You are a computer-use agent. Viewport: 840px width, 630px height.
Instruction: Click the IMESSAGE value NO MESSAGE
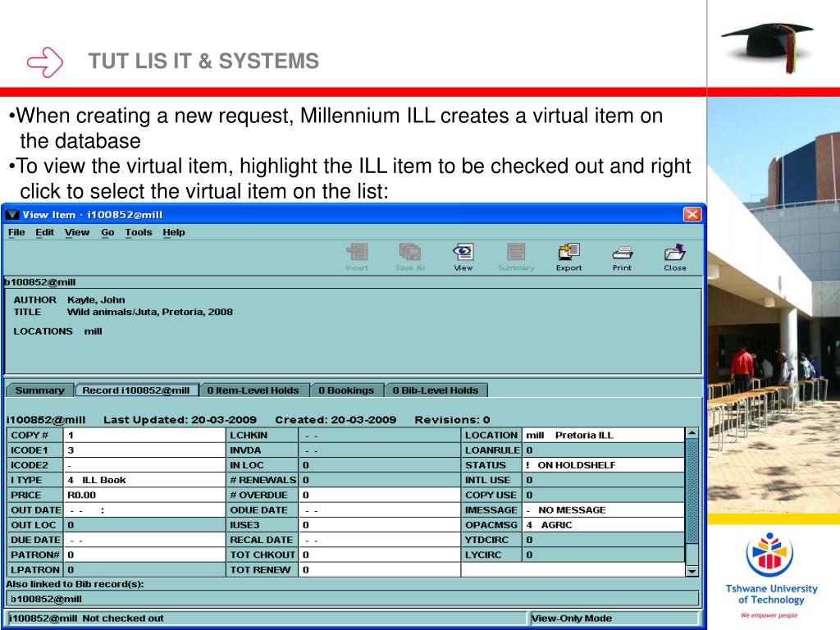603,510
